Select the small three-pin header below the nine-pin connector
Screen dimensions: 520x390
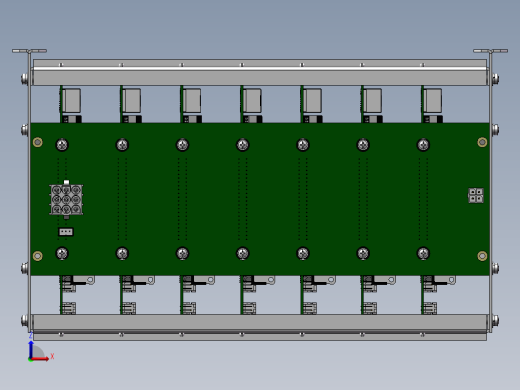(x=66, y=232)
